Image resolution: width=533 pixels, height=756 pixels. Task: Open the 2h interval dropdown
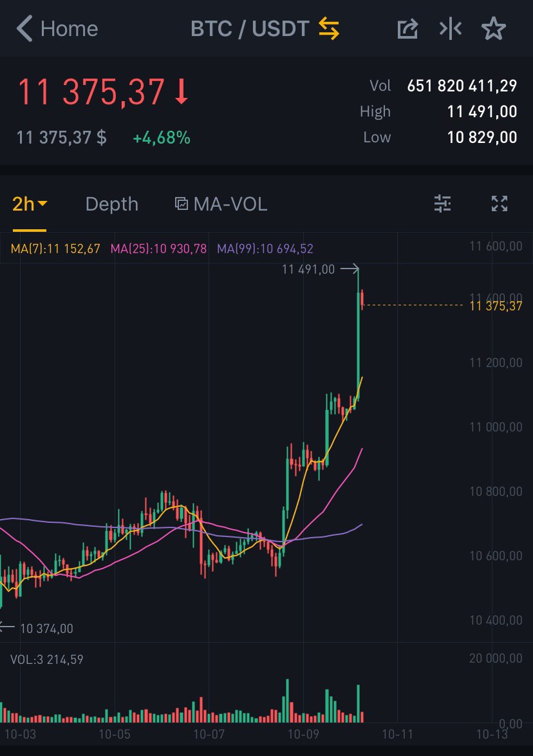(x=30, y=204)
